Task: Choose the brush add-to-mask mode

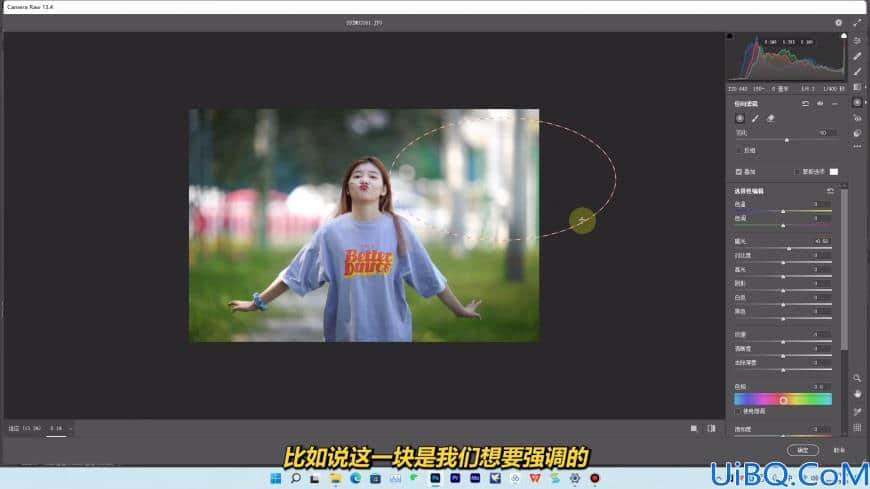Action: (755, 118)
